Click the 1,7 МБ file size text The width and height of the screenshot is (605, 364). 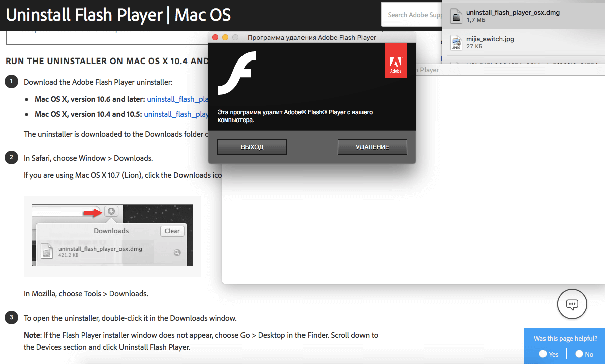coord(475,20)
